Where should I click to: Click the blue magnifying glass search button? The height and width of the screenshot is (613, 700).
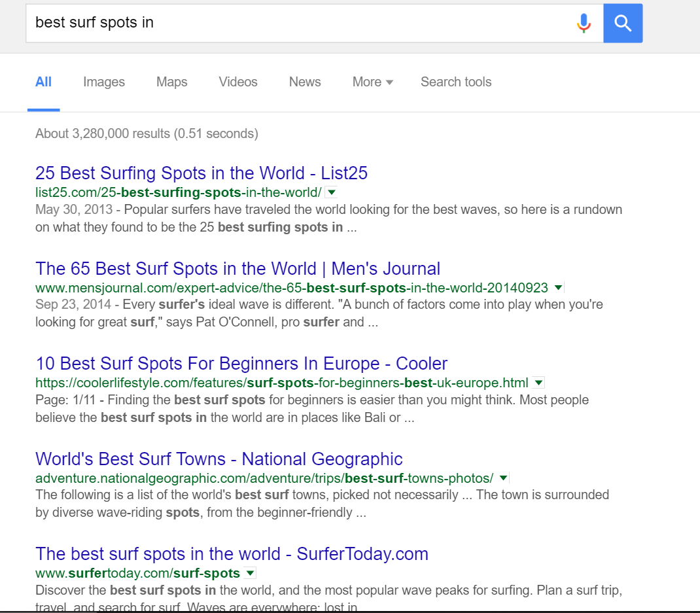623,23
